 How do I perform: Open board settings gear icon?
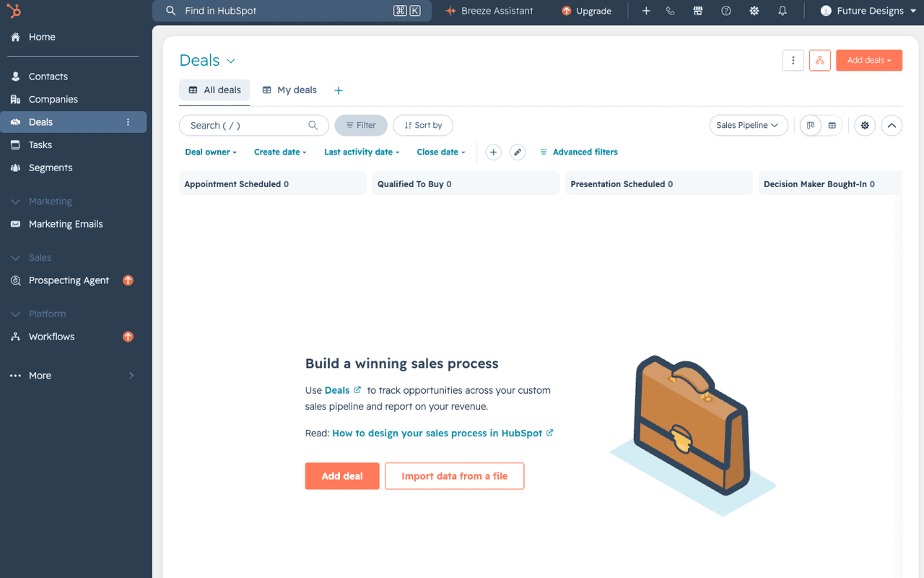[865, 126]
